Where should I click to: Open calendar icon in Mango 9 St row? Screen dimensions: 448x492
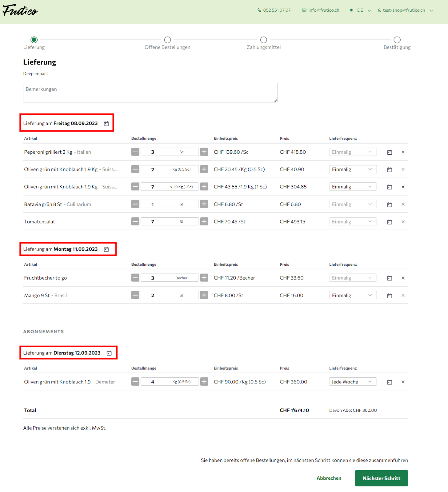click(x=390, y=296)
